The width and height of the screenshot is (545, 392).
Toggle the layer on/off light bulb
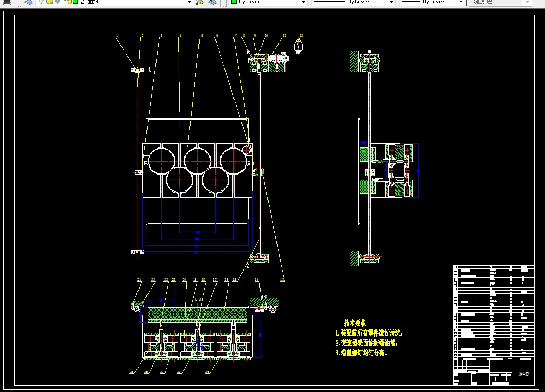point(41,2)
